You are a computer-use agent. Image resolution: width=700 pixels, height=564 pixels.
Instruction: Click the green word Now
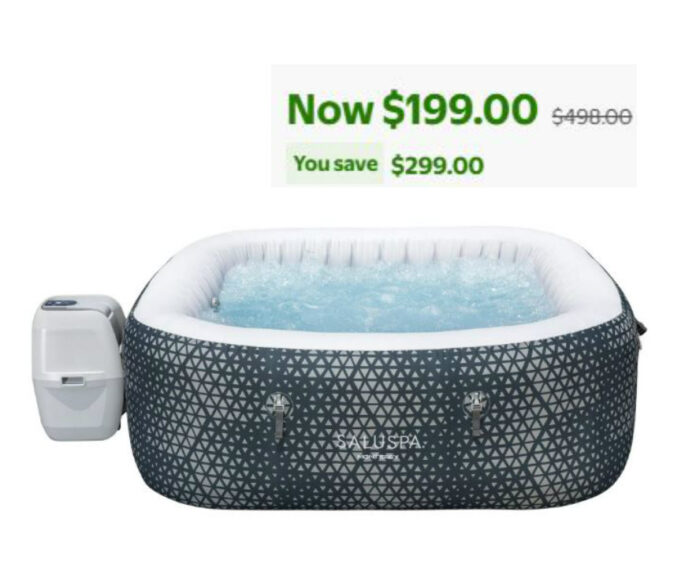[330, 109]
